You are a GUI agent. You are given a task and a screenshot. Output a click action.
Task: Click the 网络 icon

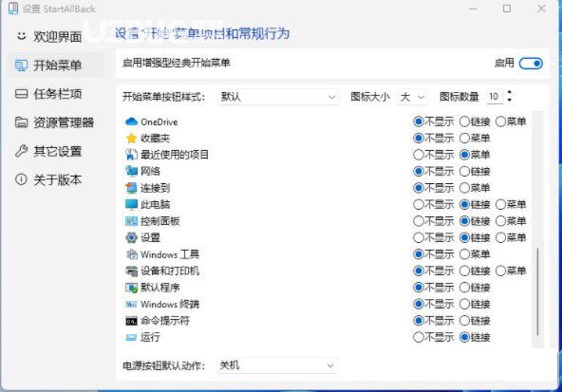click(131, 171)
